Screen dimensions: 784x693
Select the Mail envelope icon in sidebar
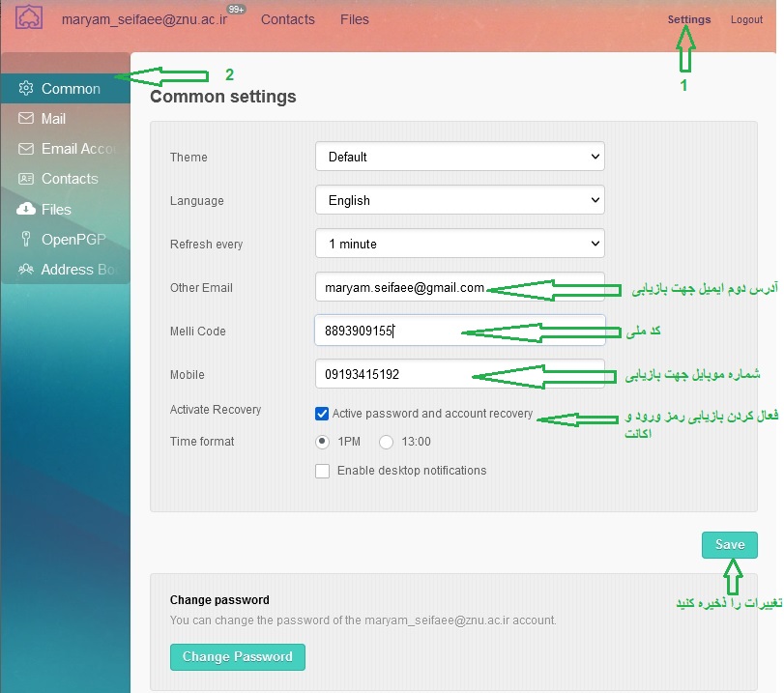(x=26, y=119)
